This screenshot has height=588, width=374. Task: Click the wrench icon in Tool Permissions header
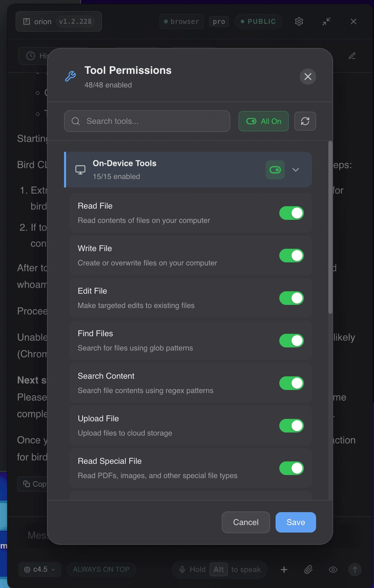[x=70, y=76]
